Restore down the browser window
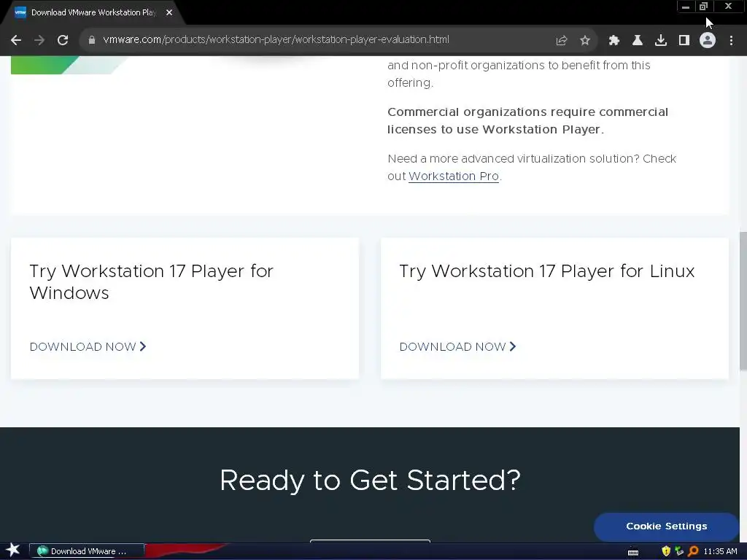Screen dimensions: 747x560 click(x=704, y=7)
